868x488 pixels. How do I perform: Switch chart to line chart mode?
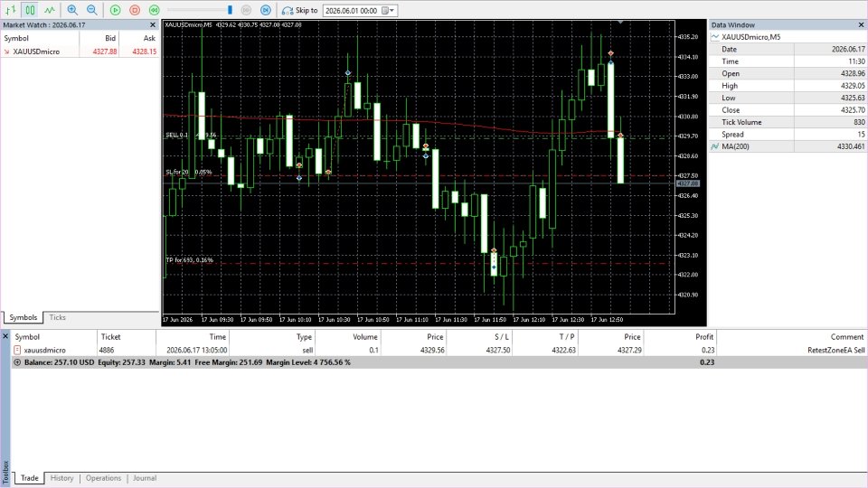point(50,10)
